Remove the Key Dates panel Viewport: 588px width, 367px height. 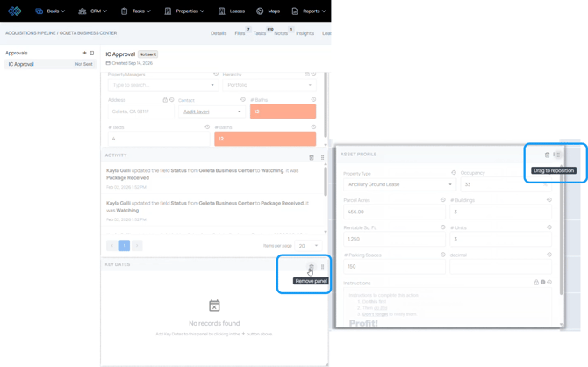point(312,267)
